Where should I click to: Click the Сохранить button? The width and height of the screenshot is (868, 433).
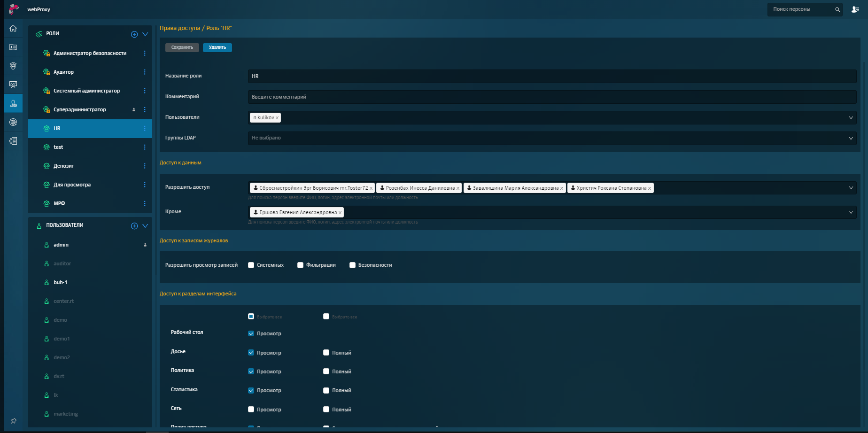click(182, 47)
